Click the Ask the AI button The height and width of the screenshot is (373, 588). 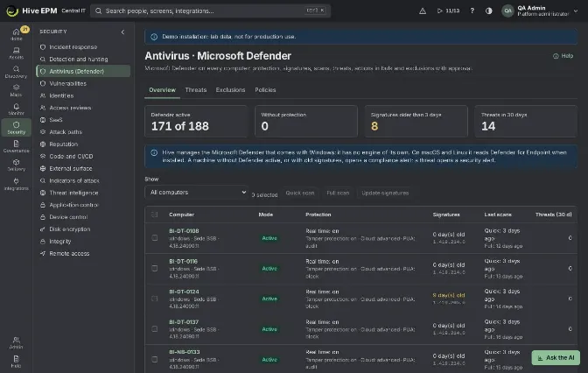(556, 357)
